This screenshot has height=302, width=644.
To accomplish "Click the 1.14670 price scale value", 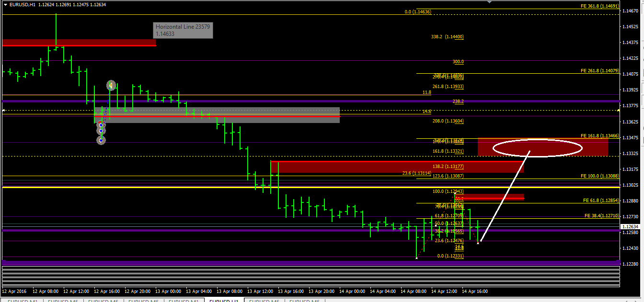I will pos(630,11).
